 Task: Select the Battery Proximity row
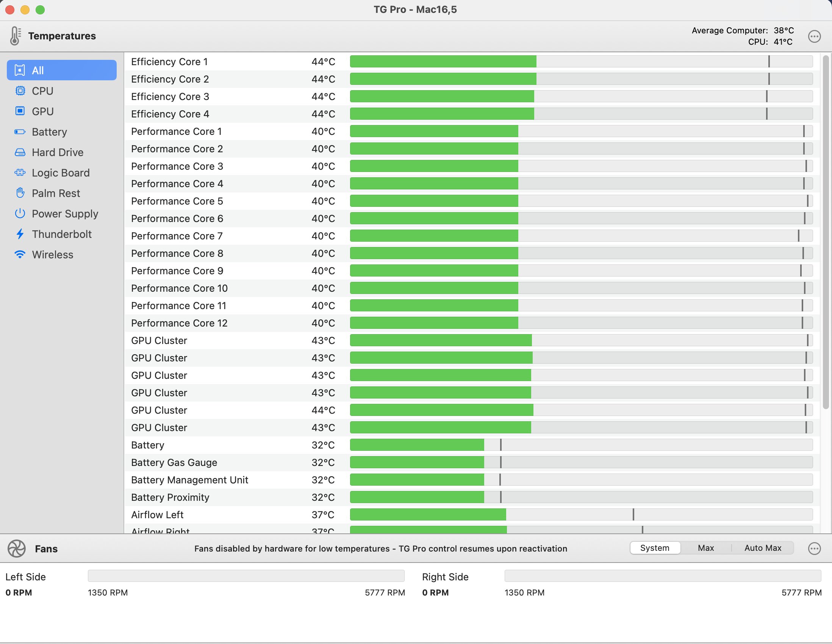click(472, 497)
